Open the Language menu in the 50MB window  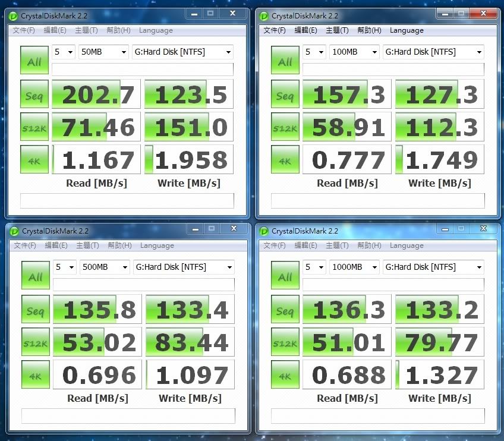click(156, 30)
